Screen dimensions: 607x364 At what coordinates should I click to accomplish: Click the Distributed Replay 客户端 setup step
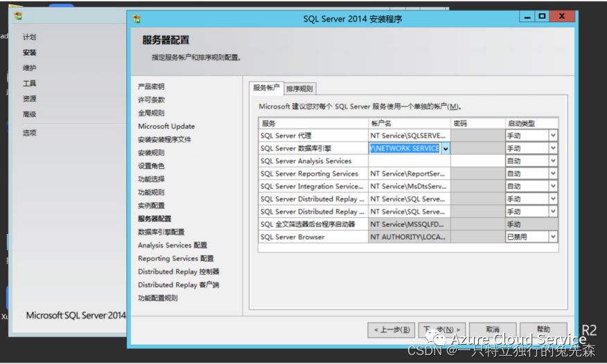tap(179, 285)
